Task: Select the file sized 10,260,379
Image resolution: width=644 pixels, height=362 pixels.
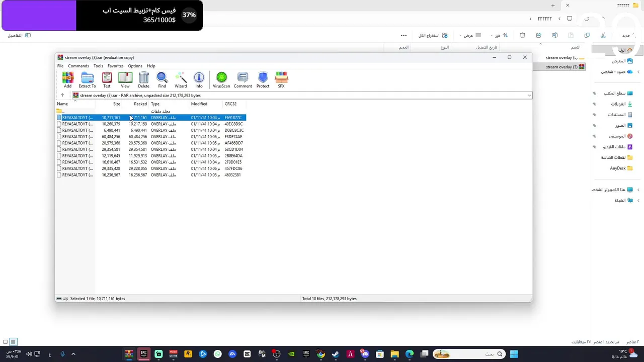Action: (x=151, y=124)
